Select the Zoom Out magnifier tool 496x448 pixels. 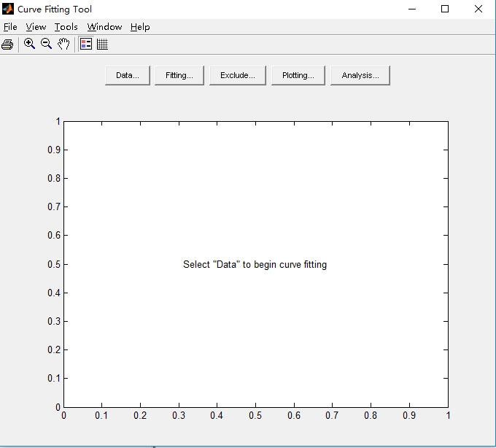pos(46,44)
